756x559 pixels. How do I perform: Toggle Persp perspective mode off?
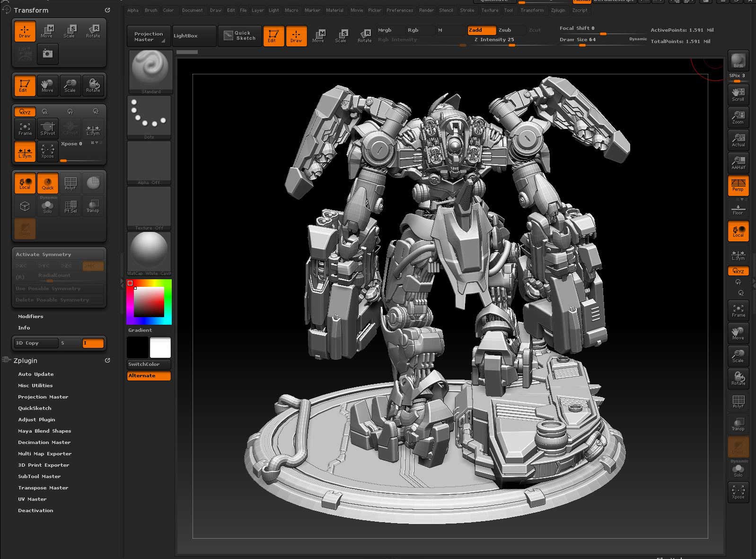tap(738, 185)
